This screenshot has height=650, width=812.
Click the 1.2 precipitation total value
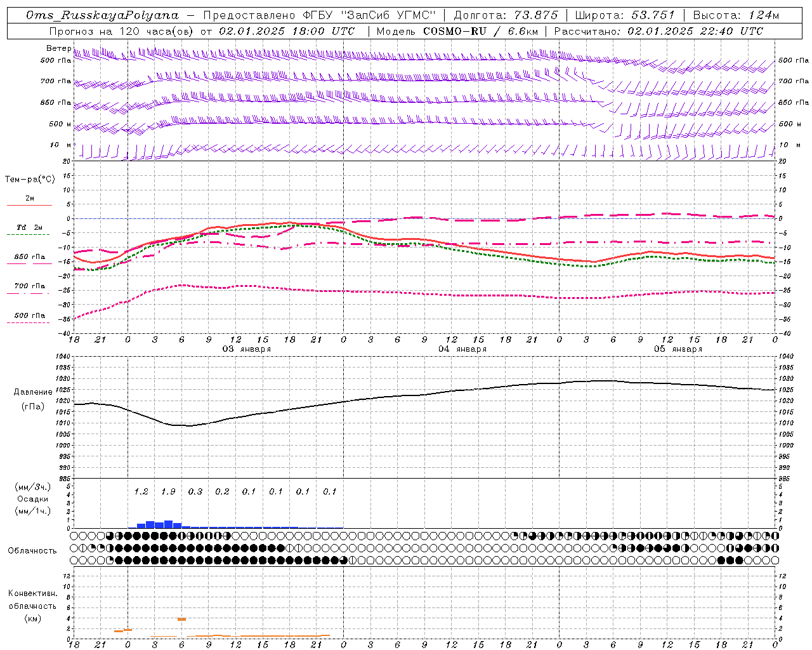(x=141, y=491)
